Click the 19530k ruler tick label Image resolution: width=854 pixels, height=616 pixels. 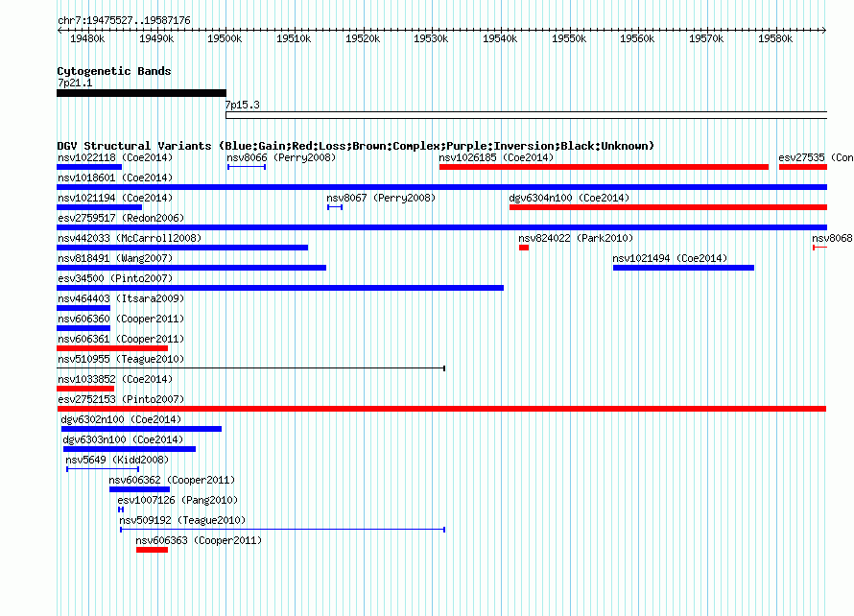[431, 38]
